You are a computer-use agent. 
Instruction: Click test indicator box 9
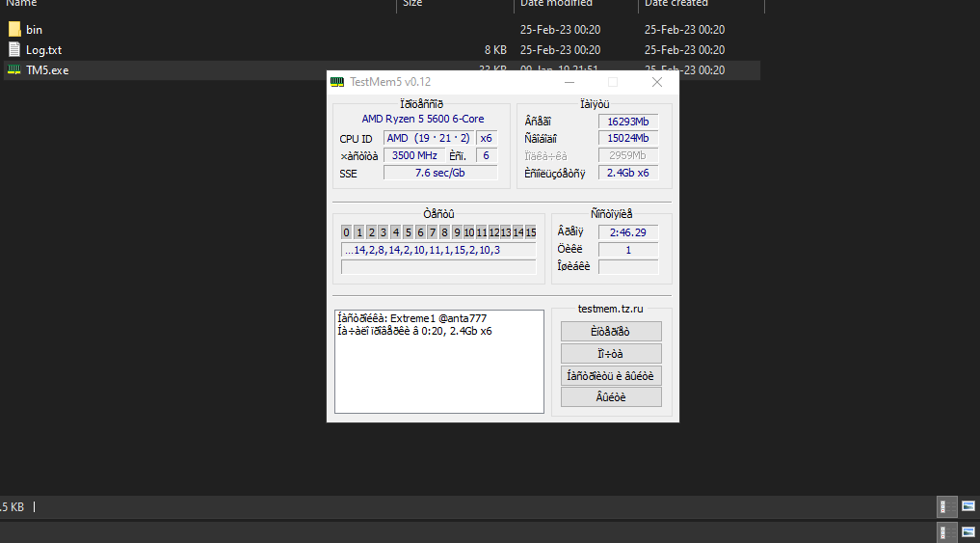pyautogui.click(x=457, y=232)
